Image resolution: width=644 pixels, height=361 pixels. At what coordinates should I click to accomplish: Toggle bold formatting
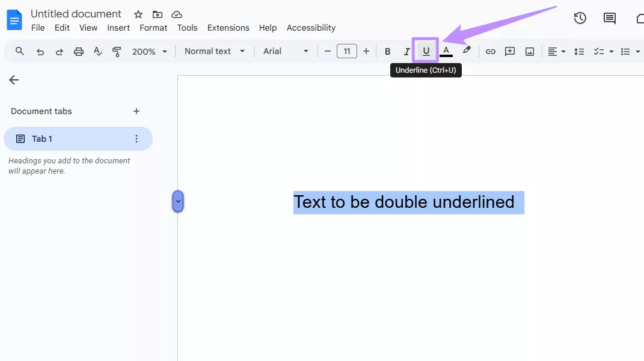tap(387, 51)
